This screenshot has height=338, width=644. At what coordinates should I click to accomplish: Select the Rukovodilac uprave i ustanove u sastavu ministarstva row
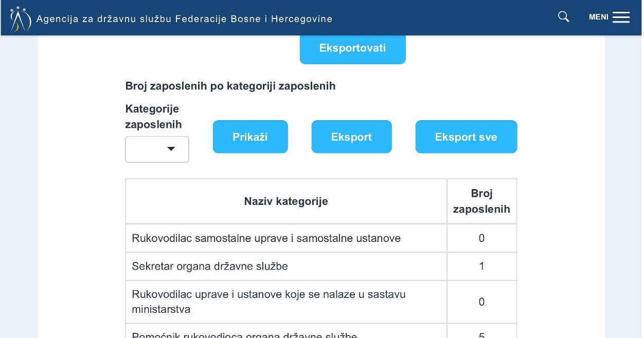[321, 302]
